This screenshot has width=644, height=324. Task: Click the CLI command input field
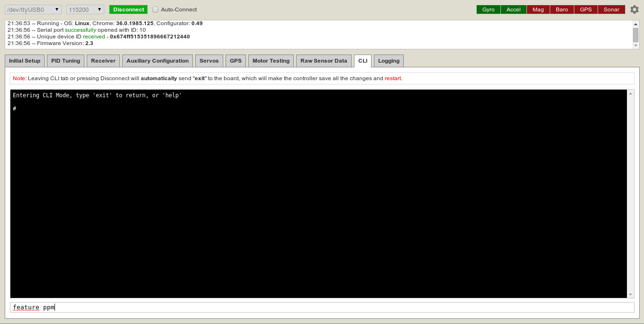pyautogui.click(x=322, y=307)
